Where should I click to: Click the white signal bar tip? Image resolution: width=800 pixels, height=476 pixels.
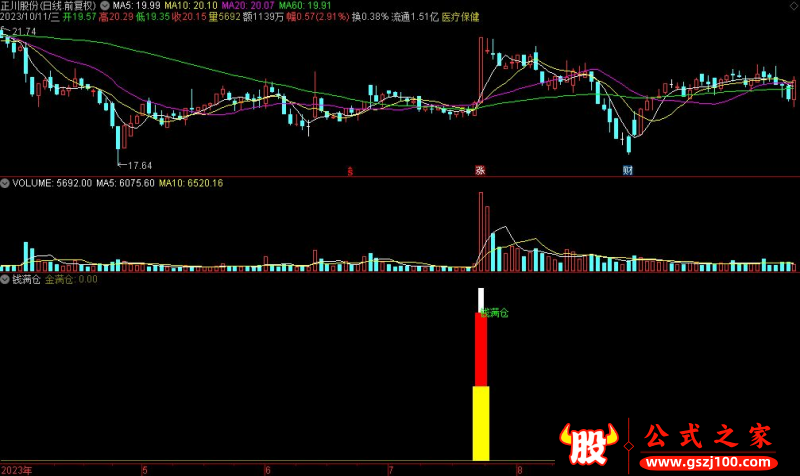(481, 300)
